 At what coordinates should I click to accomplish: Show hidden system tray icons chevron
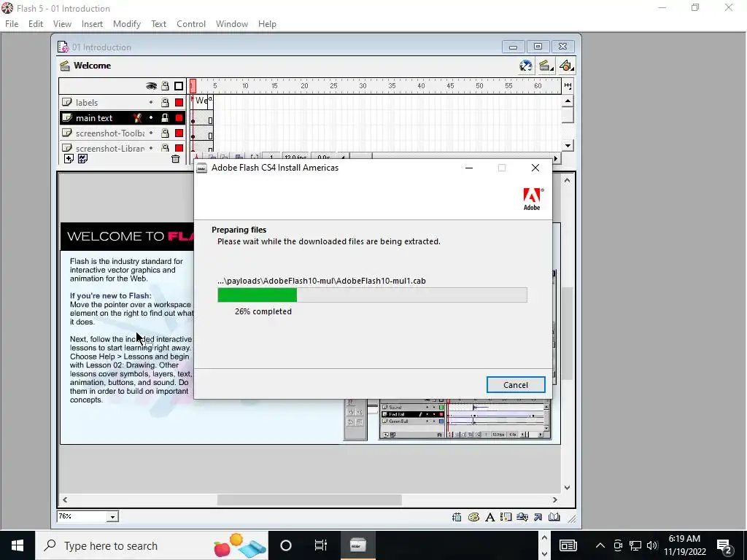point(600,545)
